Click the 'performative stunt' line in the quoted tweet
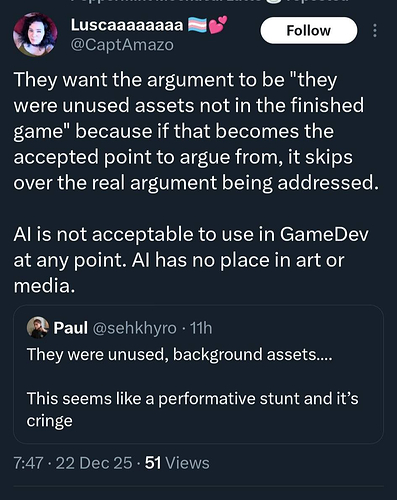Screen dimensions: 397x500 coord(193,399)
